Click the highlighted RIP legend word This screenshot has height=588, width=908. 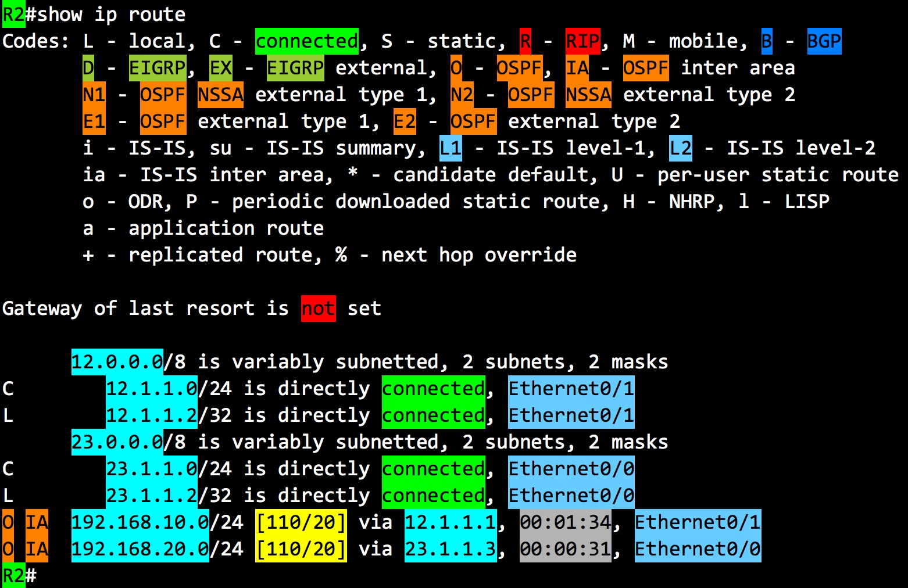(x=582, y=41)
